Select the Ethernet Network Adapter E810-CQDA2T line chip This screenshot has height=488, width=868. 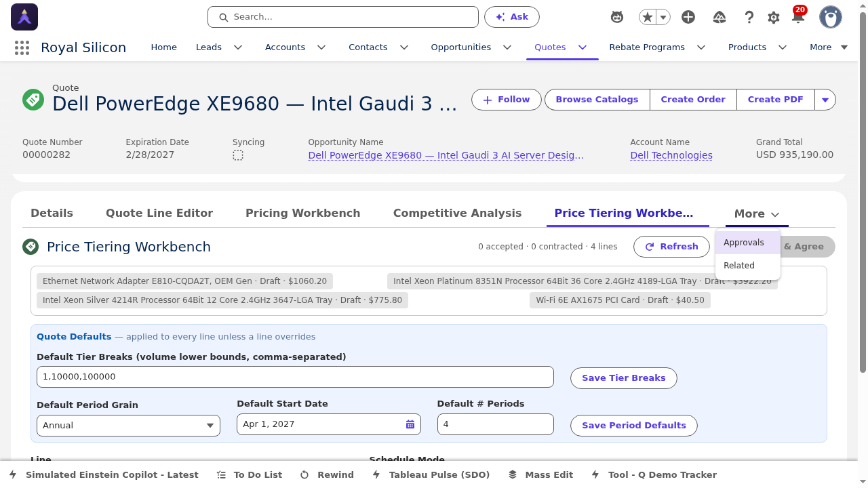[x=184, y=281]
